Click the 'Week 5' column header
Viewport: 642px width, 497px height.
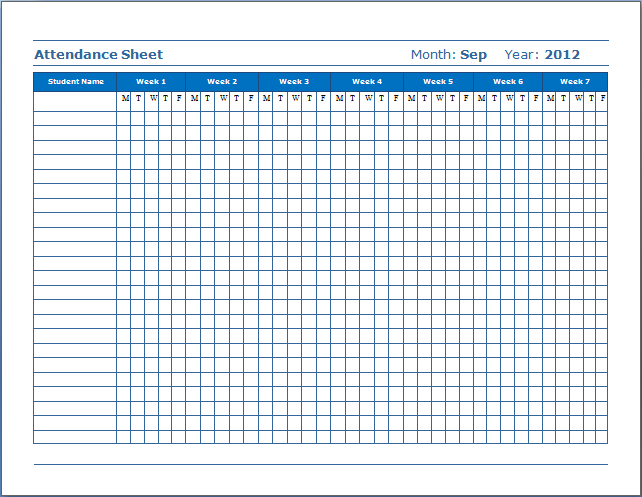coord(438,81)
